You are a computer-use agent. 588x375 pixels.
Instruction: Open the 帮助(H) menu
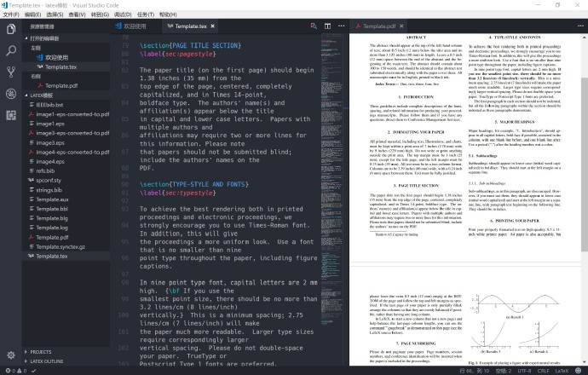(x=168, y=14)
